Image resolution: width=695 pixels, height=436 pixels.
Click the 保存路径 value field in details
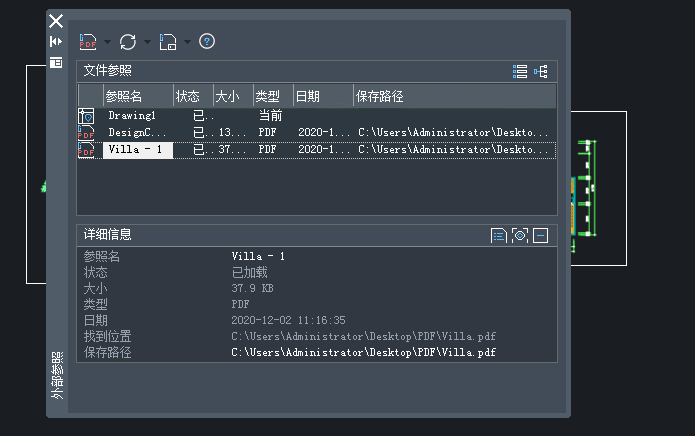364,353
